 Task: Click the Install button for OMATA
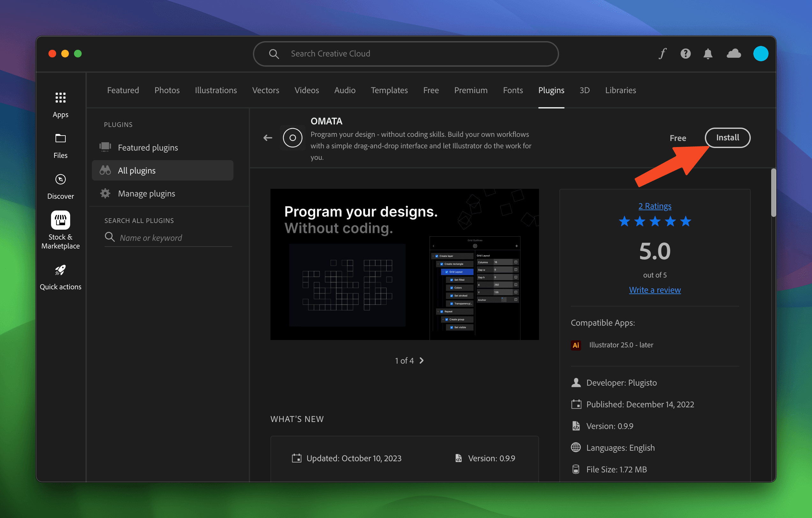click(727, 137)
